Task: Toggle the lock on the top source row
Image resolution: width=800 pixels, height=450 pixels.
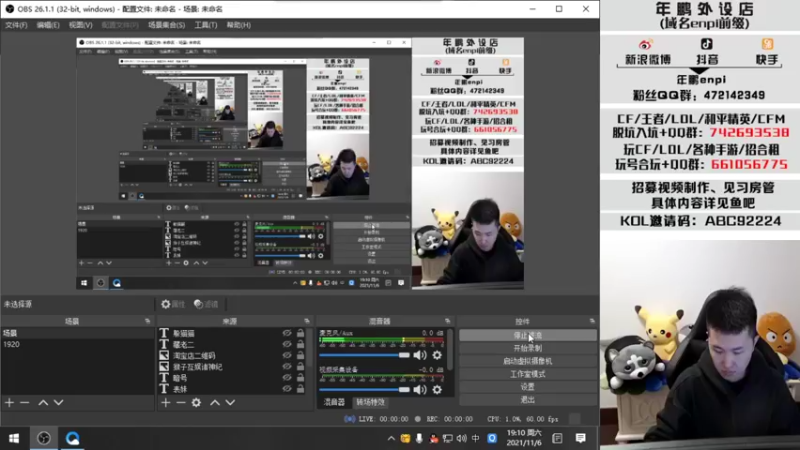Action: point(301,333)
